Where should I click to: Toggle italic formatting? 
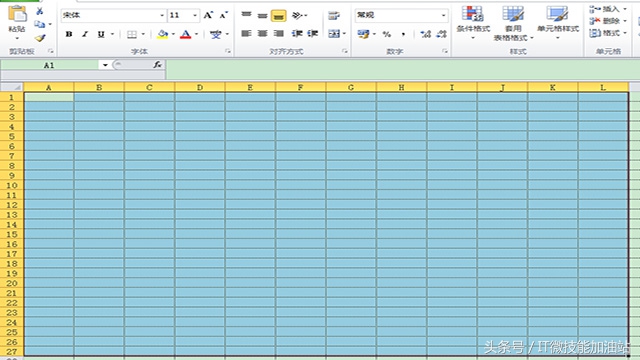[x=85, y=34]
